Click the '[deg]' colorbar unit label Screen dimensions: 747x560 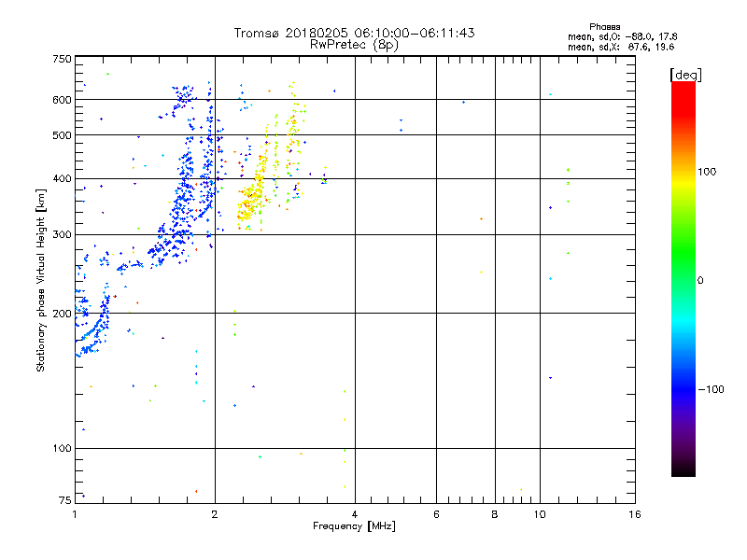pos(685,75)
